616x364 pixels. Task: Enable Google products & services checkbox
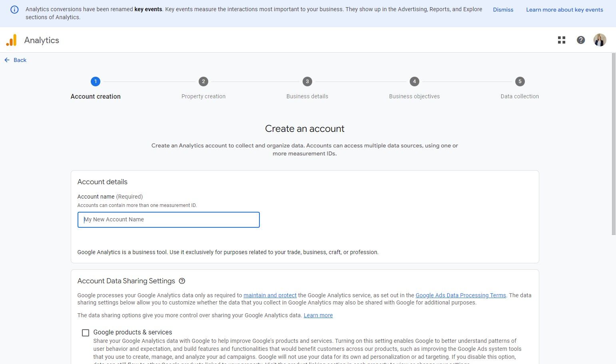(86, 333)
